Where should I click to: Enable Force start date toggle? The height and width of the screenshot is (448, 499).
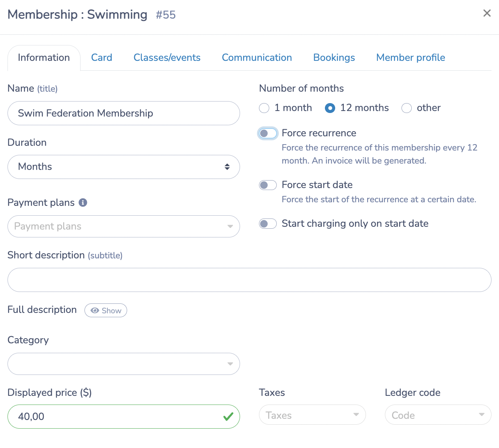[x=268, y=185]
